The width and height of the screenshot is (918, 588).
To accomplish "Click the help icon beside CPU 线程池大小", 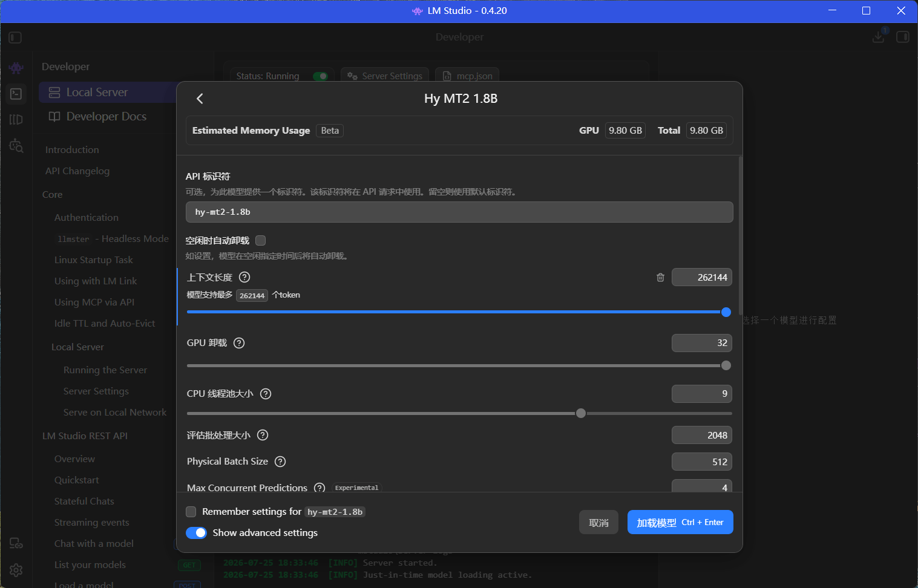I will [266, 394].
